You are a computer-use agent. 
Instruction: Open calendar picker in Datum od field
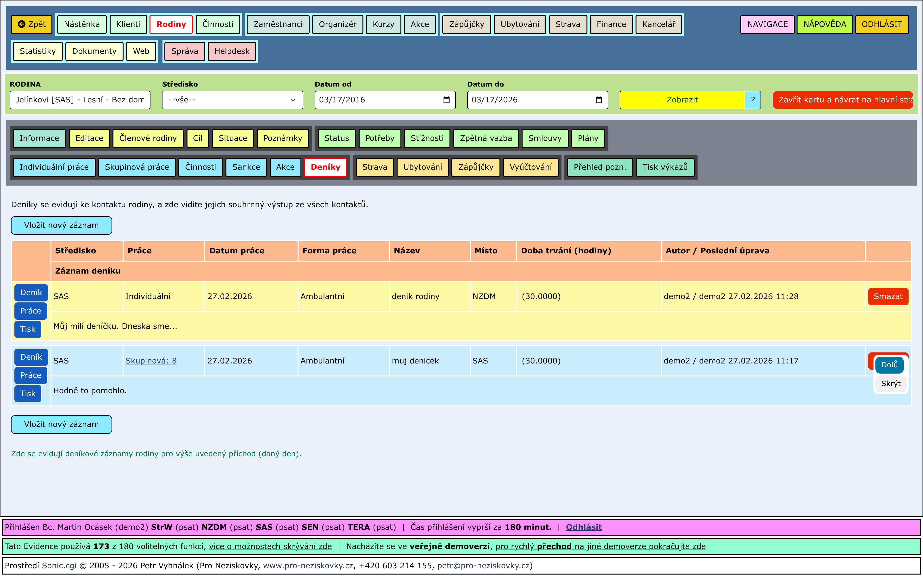pyautogui.click(x=446, y=100)
